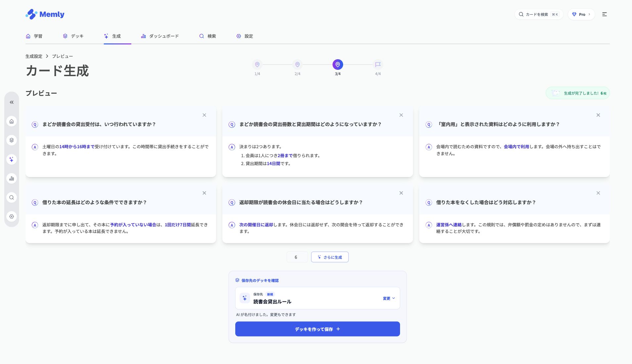Click the answer mentioning 14時から16時まで
The width and height of the screenshot is (632, 364).
[x=125, y=150]
